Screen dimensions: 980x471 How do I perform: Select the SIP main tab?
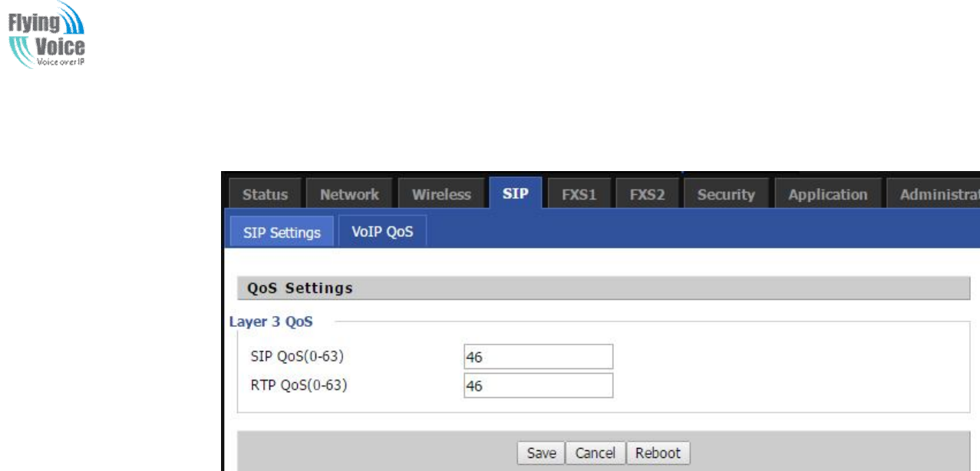coord(515,193)
